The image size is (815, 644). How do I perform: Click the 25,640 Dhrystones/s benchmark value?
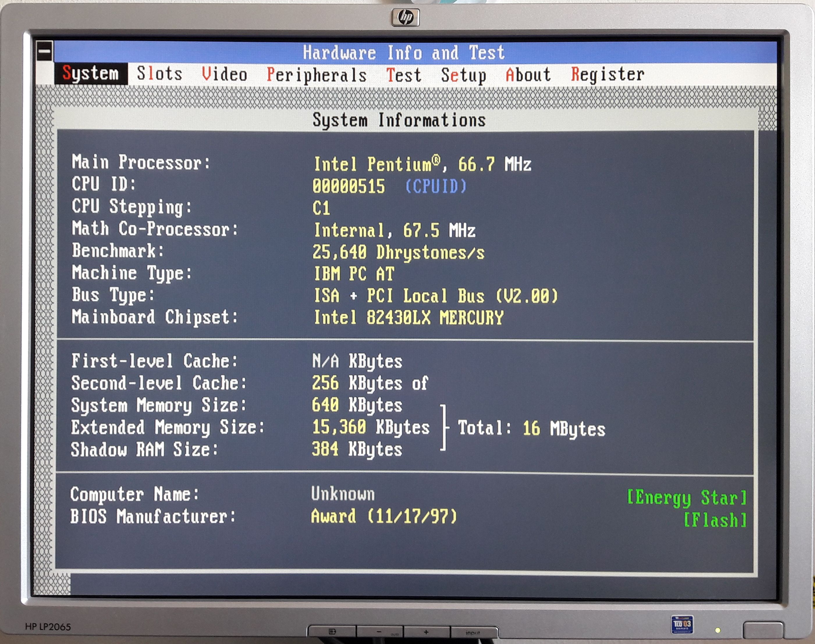click(398, 252)
